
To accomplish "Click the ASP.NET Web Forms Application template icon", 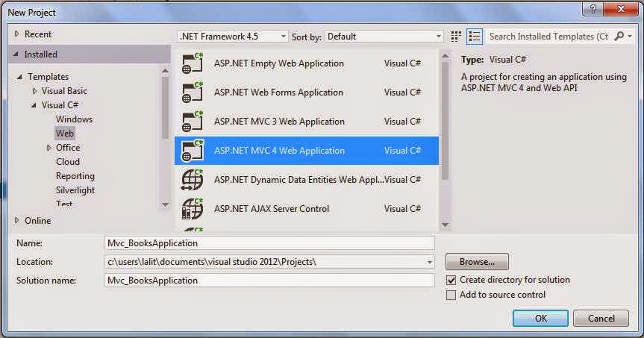I will (193, 92).
